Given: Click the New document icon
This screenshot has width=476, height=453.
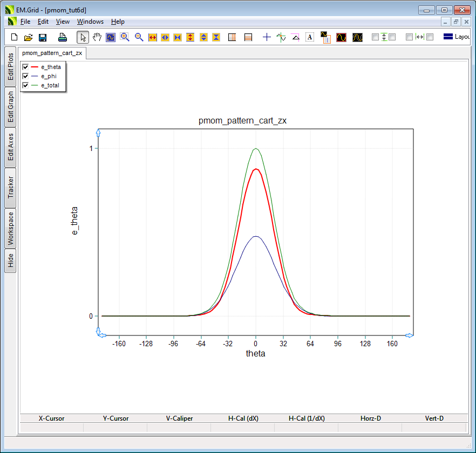Looking at the screenshot, I should 15,37.
